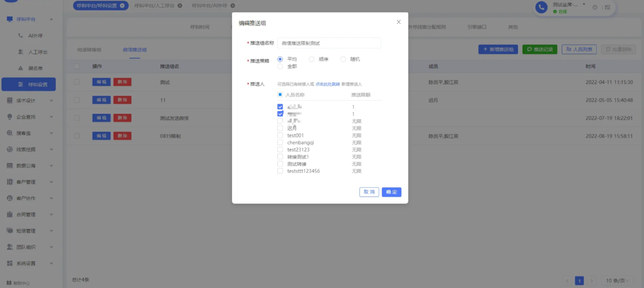Click the 合同管理 clipboard icon
This screenshot has height=288, width=644.
(9, 215)
